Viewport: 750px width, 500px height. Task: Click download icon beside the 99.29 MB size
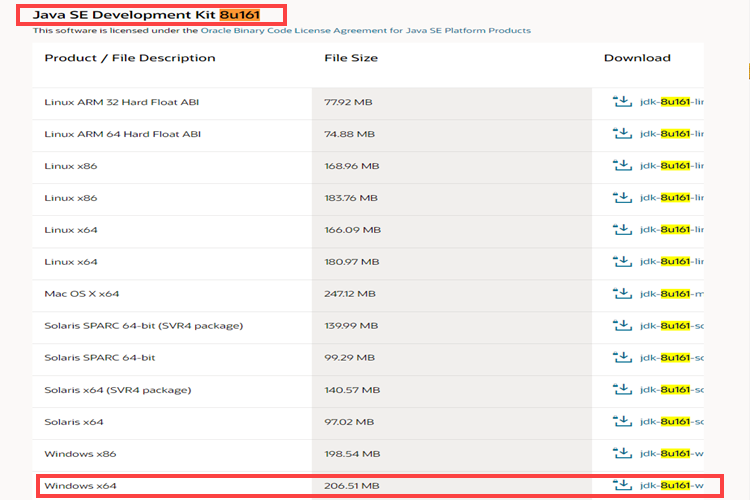point(622,357)
